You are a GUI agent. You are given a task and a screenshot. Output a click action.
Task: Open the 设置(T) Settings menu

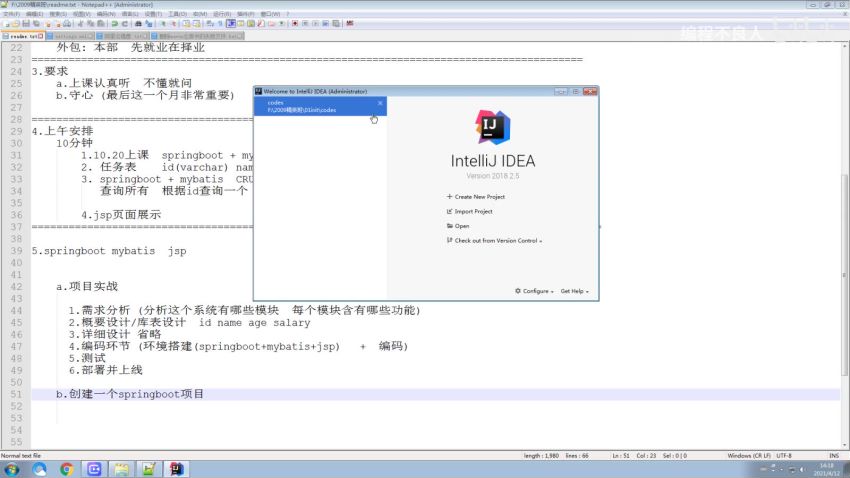[153, 14]
